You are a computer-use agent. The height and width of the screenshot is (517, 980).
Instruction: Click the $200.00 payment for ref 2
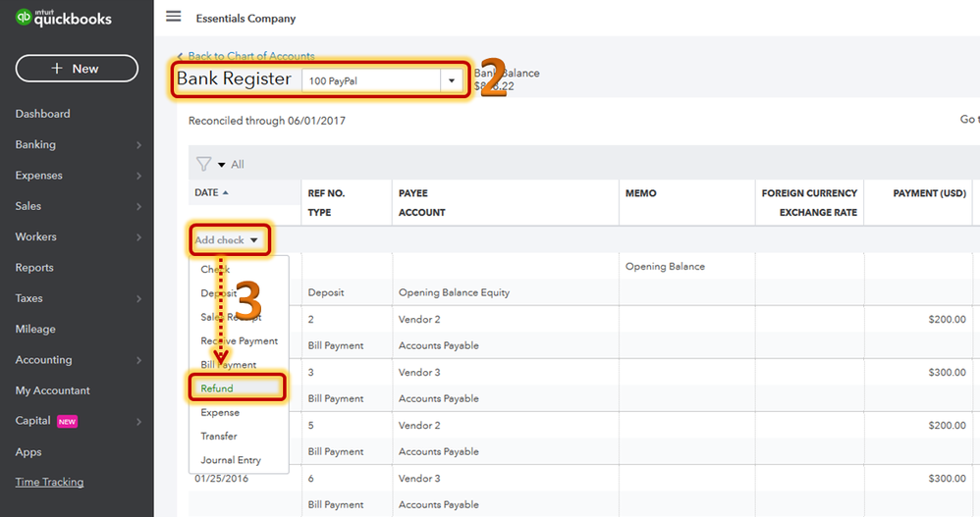click(x=948, y=320)
